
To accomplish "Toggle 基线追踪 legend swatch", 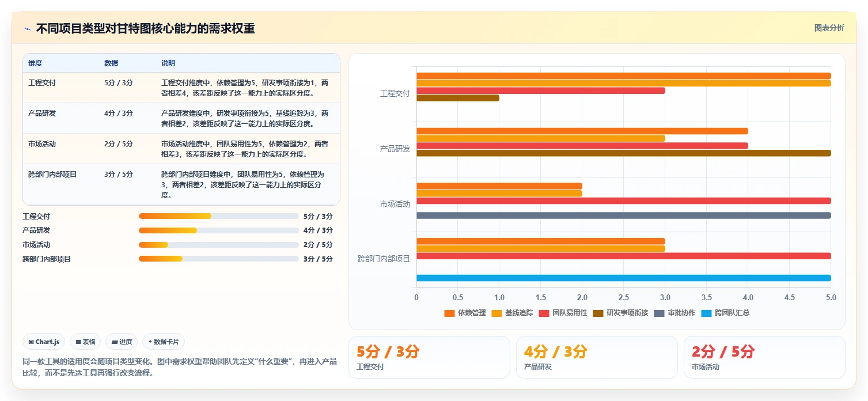I will pos(497,313).
